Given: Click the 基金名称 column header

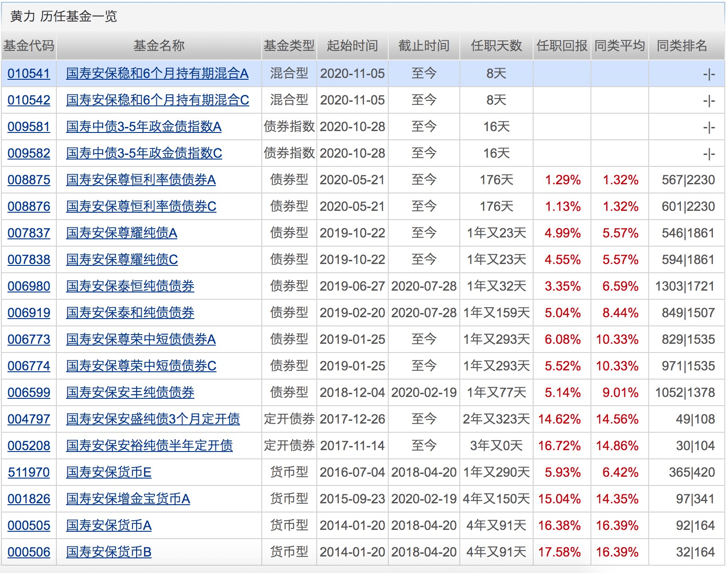Looking at the screenshot, I should point(159,46).
